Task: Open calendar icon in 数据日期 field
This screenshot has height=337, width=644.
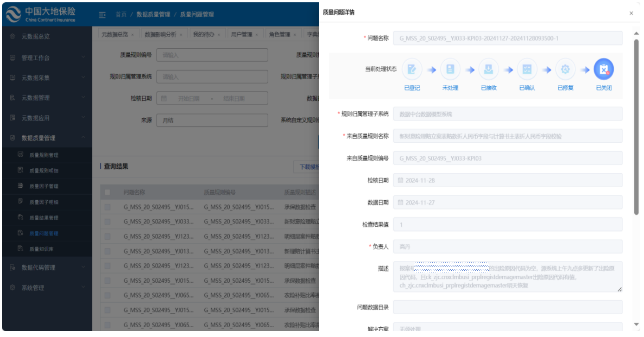Action: tap(401, 203)
